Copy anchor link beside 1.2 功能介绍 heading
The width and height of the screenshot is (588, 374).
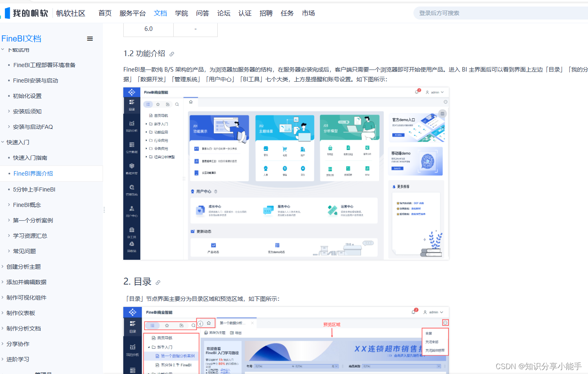click(x=172, y=54)
